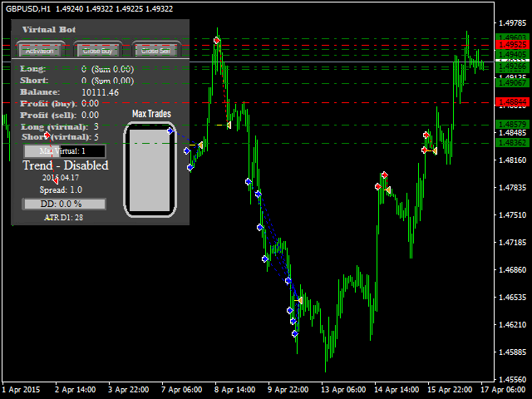Select the green 1.48362 price level label
This screenshot has height=399, width=532.
coord(513,142)
